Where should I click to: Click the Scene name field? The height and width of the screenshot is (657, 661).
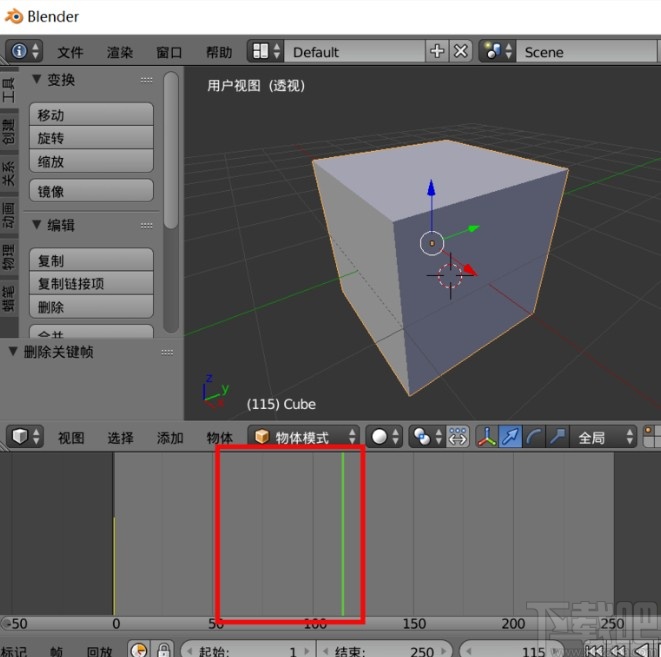(587, 51)
